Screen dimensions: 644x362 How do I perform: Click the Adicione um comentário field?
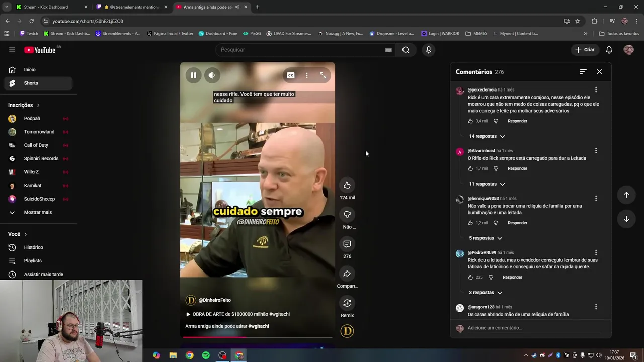pyautogui.click(x=533, y=328)
